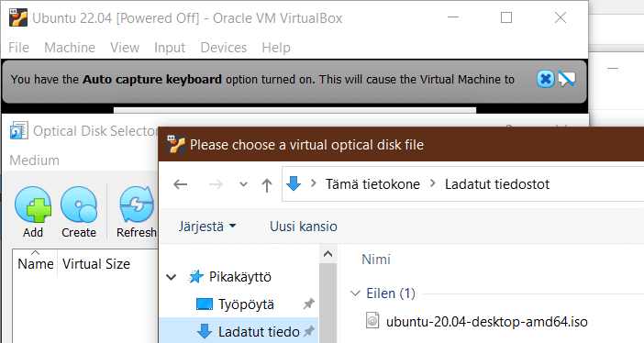Click the Refresh media icon
This screenshot has width=644, height=343.
coord(138,205)
